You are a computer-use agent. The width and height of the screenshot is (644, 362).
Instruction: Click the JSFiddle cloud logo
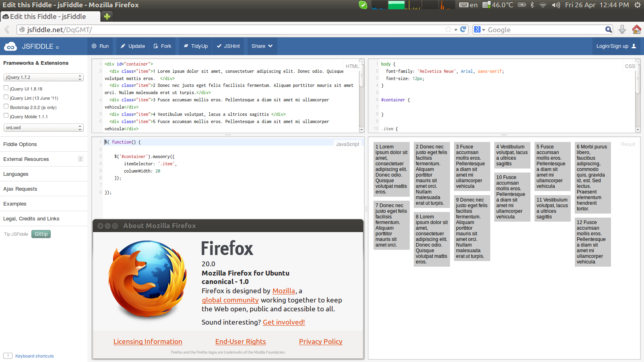[10, 46]
